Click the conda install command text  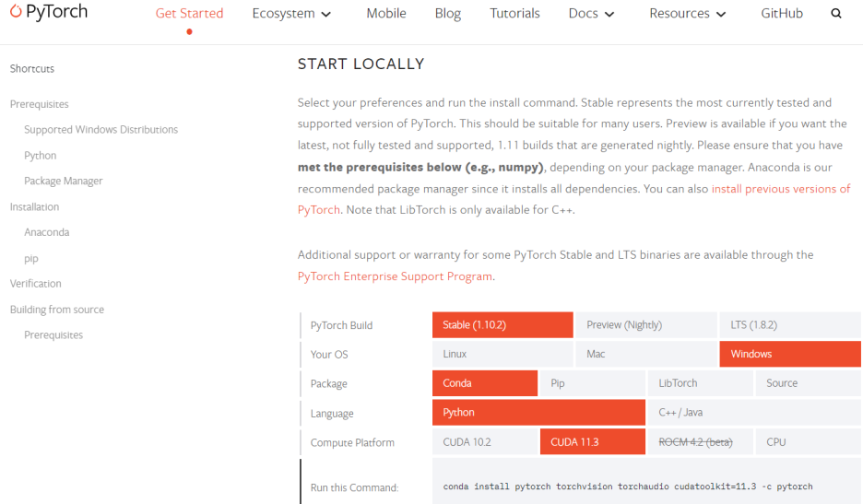[x=628, y=486]
